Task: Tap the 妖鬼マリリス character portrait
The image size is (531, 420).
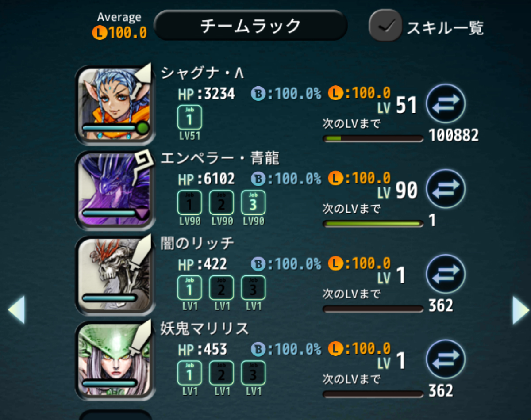Action: [114, 360]
